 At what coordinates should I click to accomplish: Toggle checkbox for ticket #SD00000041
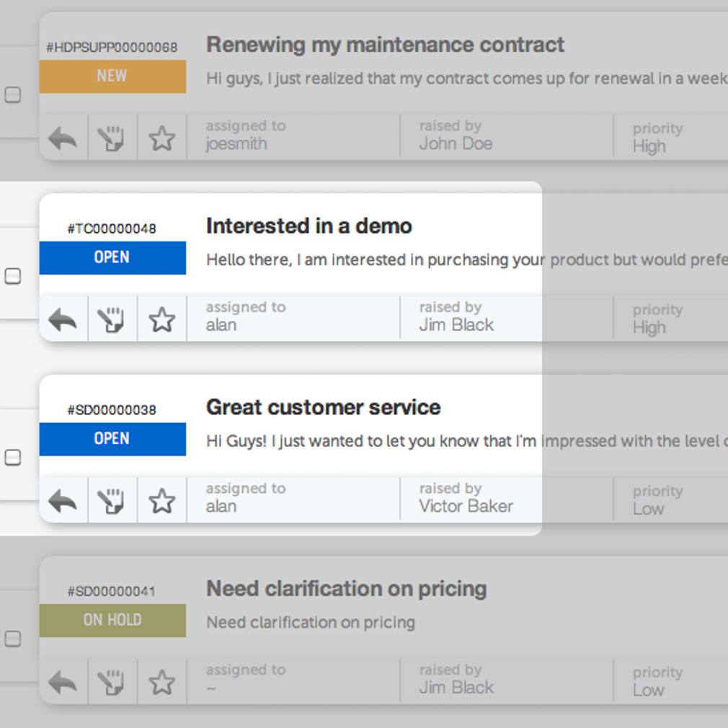(x=13, y=639)
